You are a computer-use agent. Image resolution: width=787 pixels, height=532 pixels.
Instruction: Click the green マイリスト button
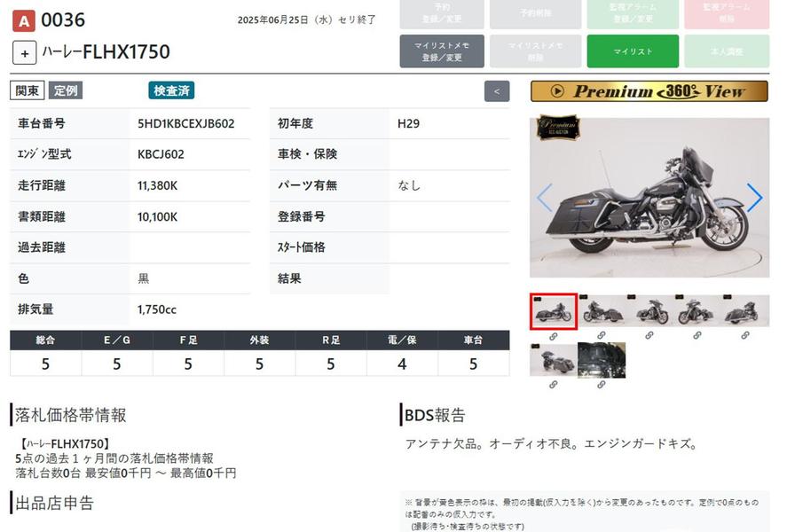click(633, 51)
